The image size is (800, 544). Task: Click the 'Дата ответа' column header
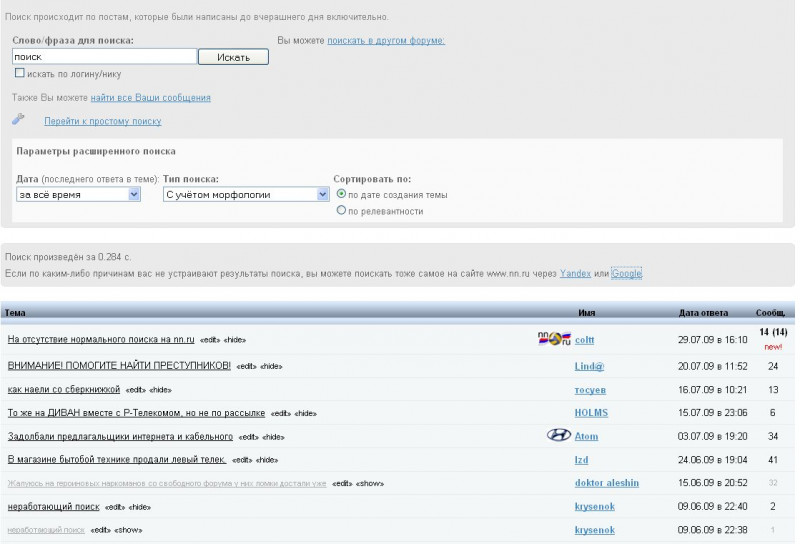click(703, 313)
